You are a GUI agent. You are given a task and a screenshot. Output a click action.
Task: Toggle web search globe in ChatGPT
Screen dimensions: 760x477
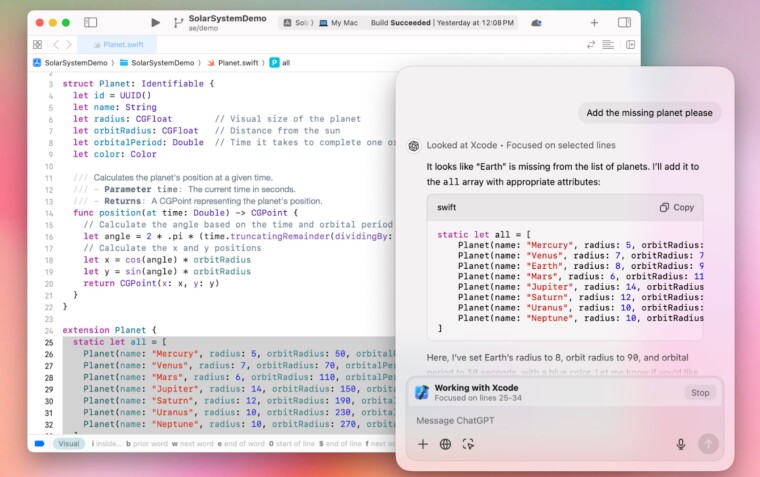(445, 444)
